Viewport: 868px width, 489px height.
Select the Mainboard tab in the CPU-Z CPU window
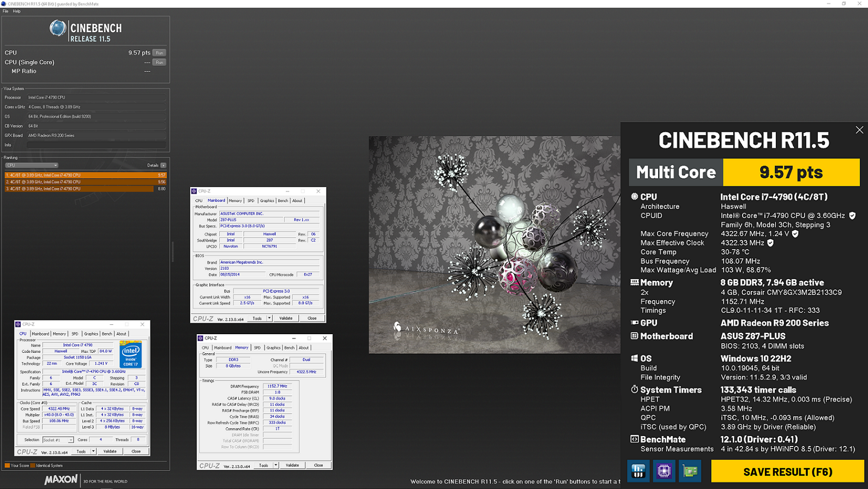[40, 334]
